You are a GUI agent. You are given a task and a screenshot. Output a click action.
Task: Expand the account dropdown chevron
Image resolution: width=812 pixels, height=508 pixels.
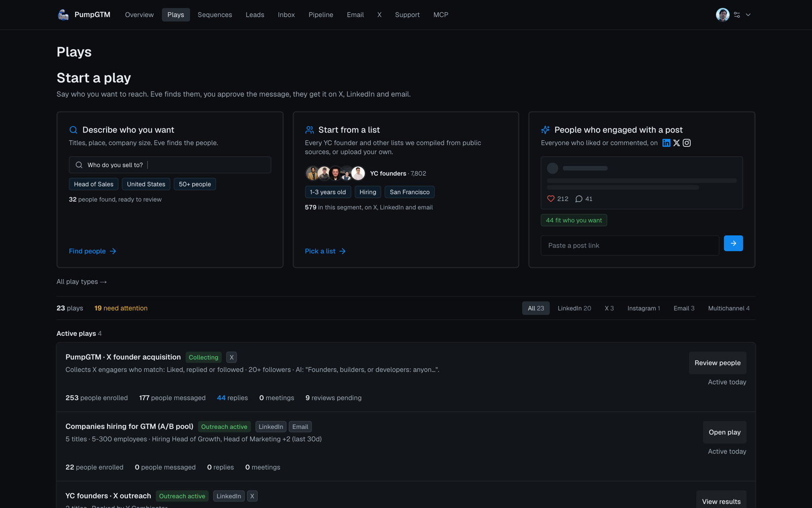pos(748,15)
